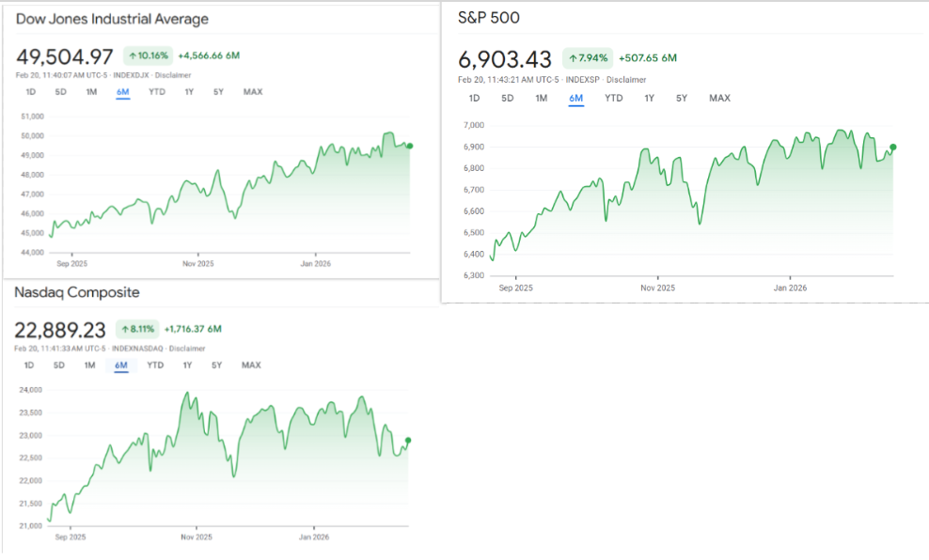The height and width of the screenshot is (560, 929).
Task: Choose 6M tab on S&P 500 chart
Action: click(x=575, y=99)
